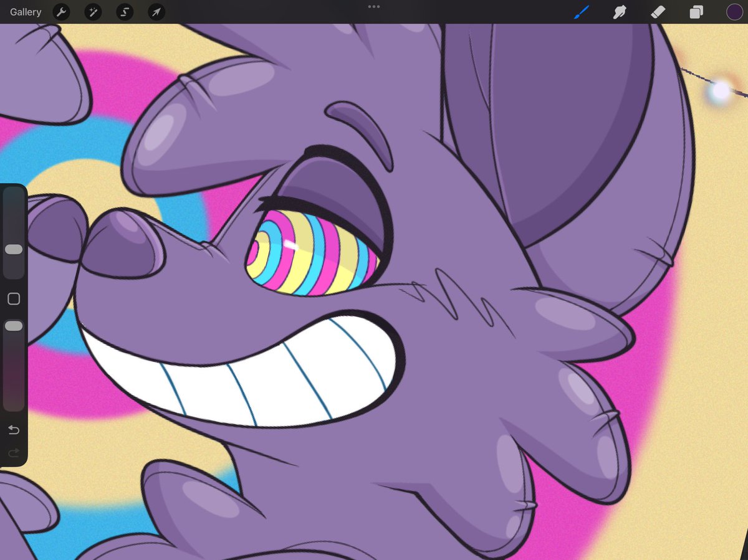Image resolution: width=748 pixels, height=560 pixels.
Task: Return to the Gallery
Action: tap(26, 12)
